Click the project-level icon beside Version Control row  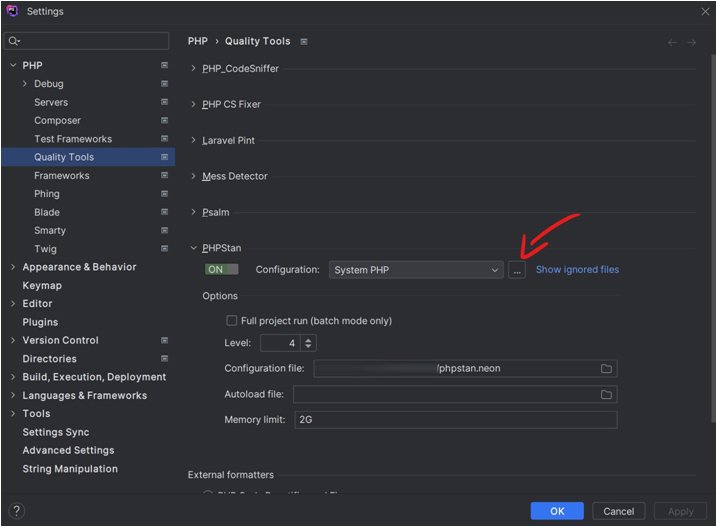pyautogui.click(x=165, y=340)
